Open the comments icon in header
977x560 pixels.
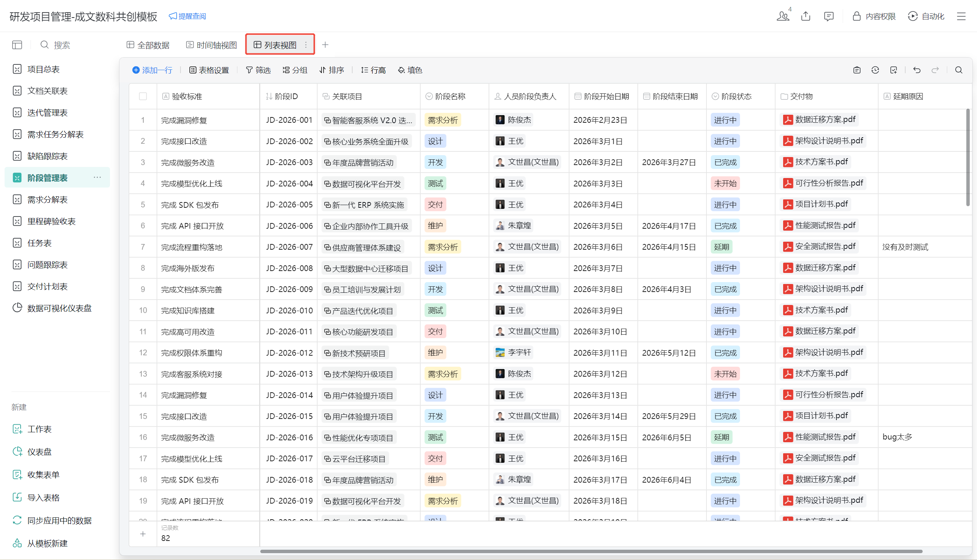(x=829, y=16)
